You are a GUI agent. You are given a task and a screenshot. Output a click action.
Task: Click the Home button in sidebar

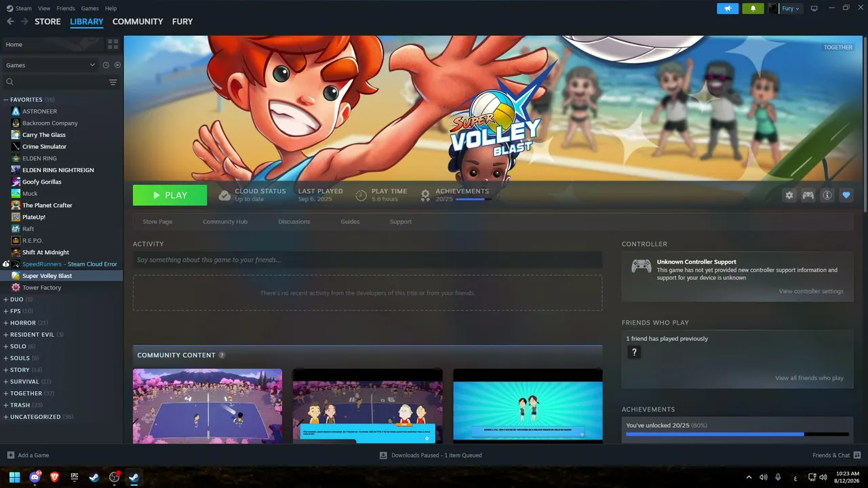[x=52, y=44]
